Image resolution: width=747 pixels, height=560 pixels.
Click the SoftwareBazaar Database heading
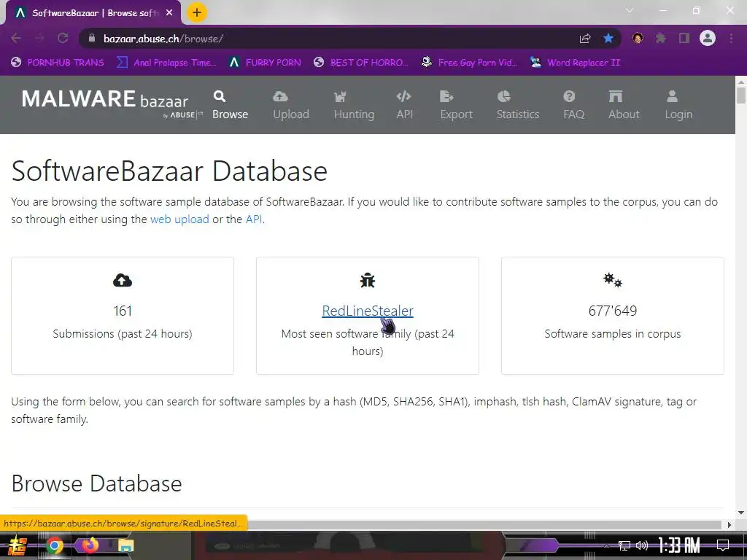click(169, 171)
